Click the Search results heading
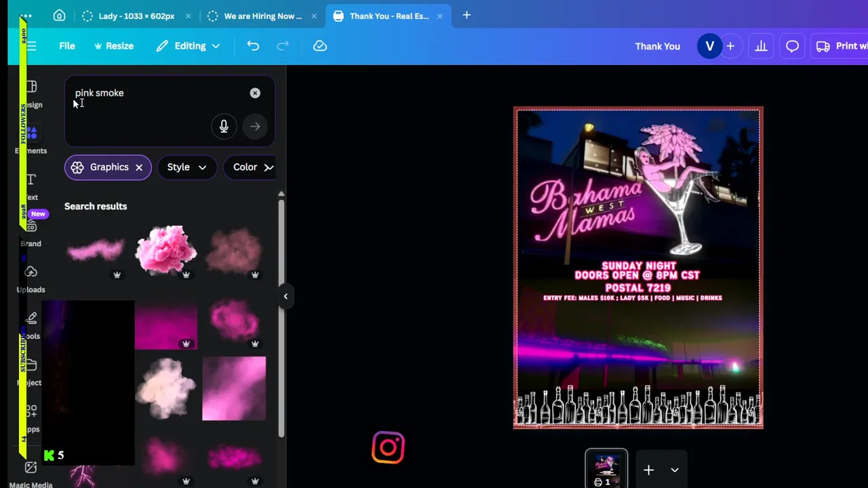The width and height of the screenshot is (868, 488). tap(96, 206)
